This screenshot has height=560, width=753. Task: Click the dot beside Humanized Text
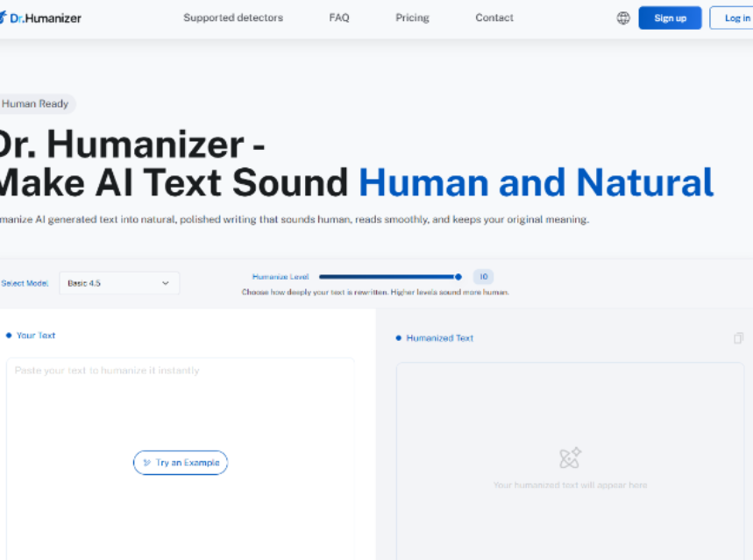tap(398, 338)
